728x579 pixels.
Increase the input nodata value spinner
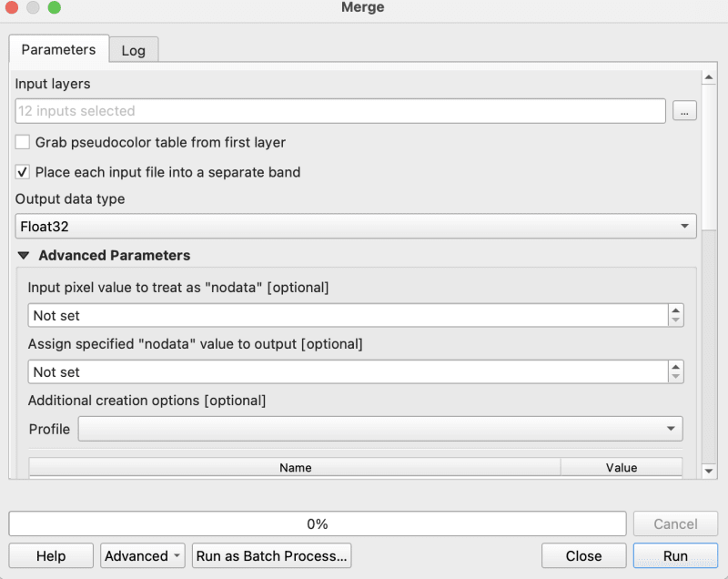(x=675, y=310)
